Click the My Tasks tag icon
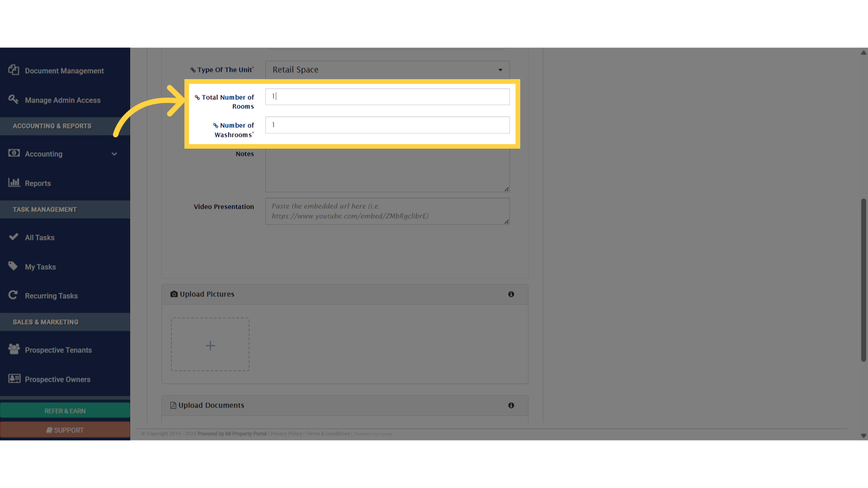This screenshot has height=488, width=868. coord(13,266)
